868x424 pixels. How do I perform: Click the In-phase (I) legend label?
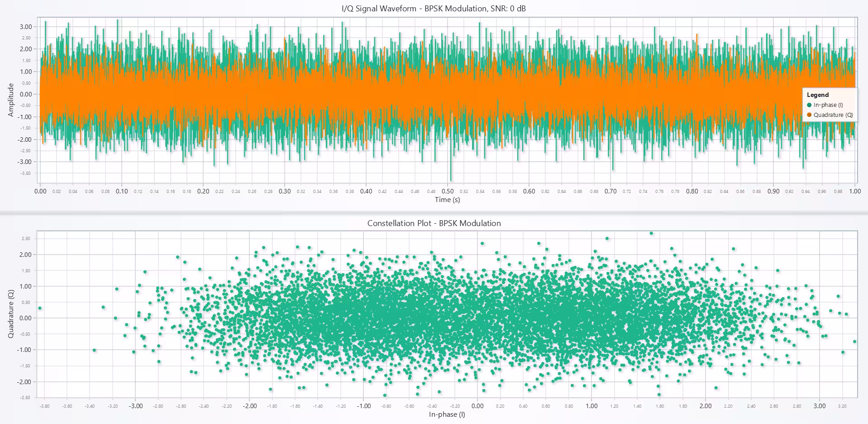[x=828, y=105]
